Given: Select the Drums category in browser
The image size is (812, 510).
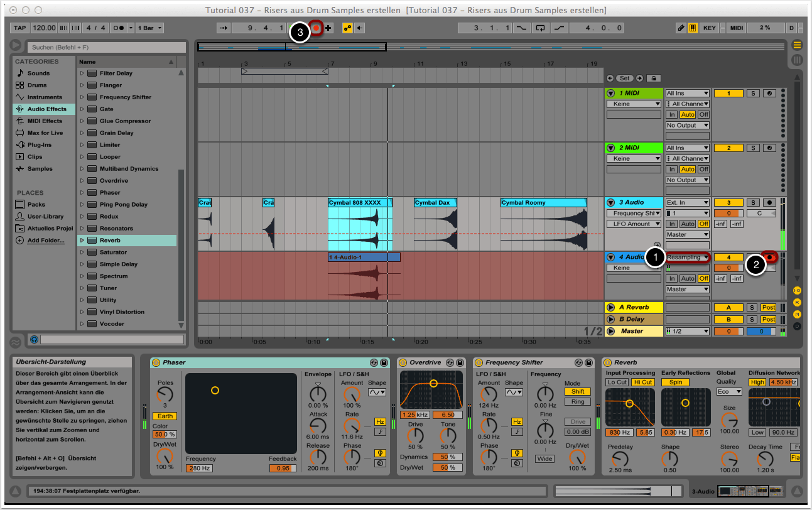Looking at the screenshot, I should (x=36, y=85).
